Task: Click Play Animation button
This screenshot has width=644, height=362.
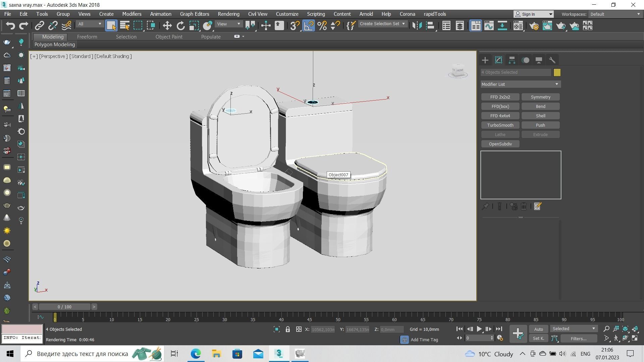Action: click(479, 329)
